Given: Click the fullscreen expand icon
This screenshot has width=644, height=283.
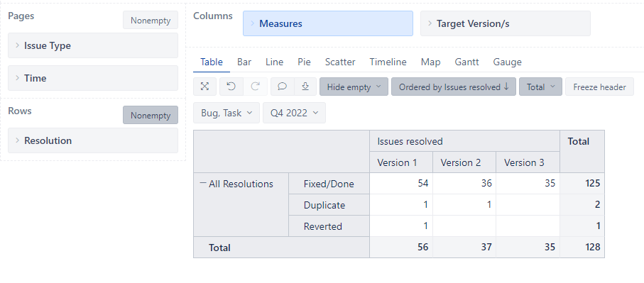Looking at the screenshot, I should coord(204,87).
